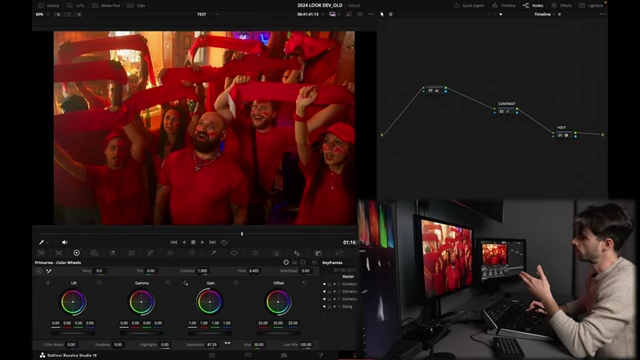Toggle lock on Sizing keyframe row
The height and width of the screenshot is (360, 640).
pos(329,307)
